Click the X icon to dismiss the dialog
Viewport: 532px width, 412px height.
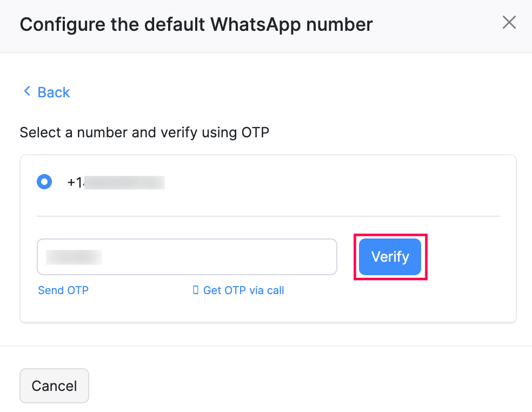pyautogui.click(x=509, y=22)
